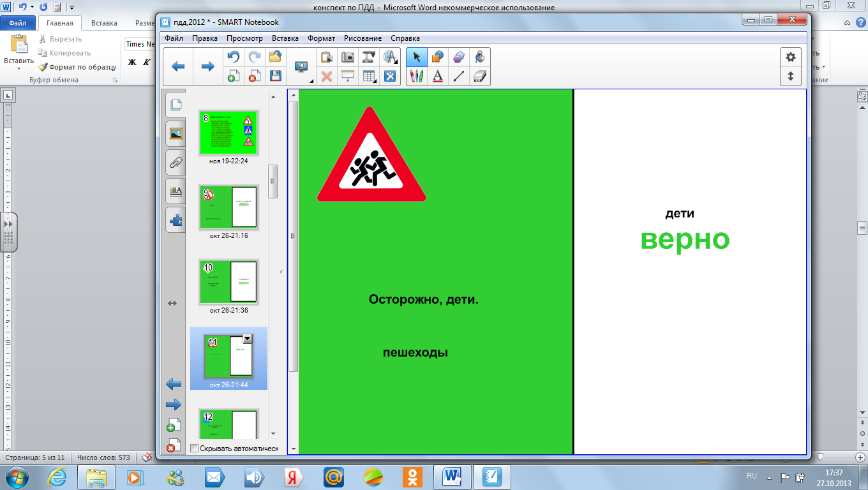Open toolbar customization gear icon
Image resolution: width=868 pixels, height=490 pixels.
point(791,57)
